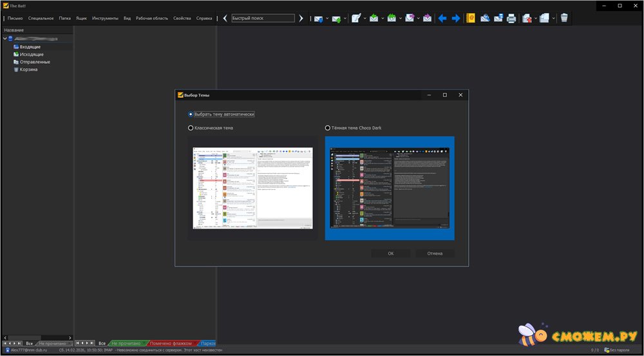Click the send queued mail icon
Screen dimensions: 644x356
click(x=336, y=18)
